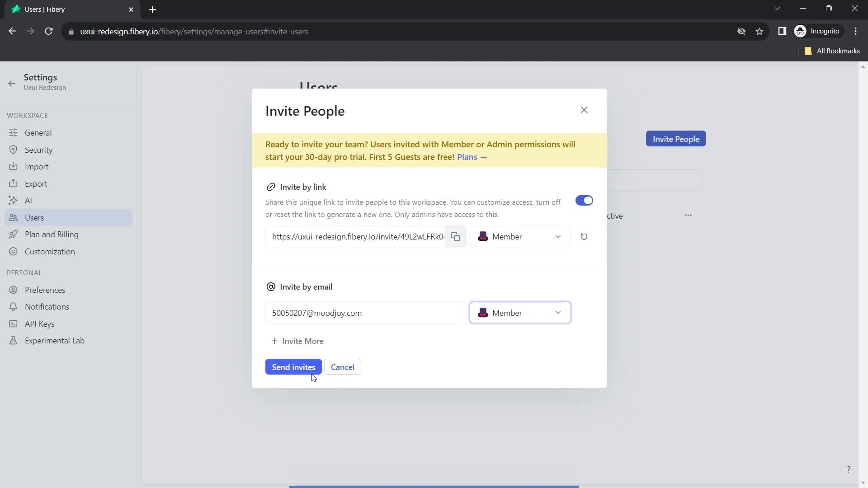Click the General settings menu item
The image size is (868, 488).
pos(38,132)
